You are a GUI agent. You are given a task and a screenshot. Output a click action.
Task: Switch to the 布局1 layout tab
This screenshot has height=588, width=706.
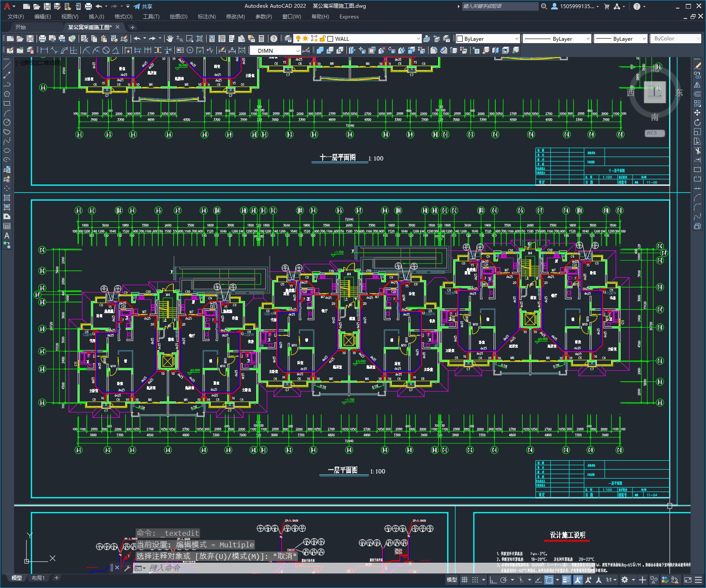pos(38,578)
